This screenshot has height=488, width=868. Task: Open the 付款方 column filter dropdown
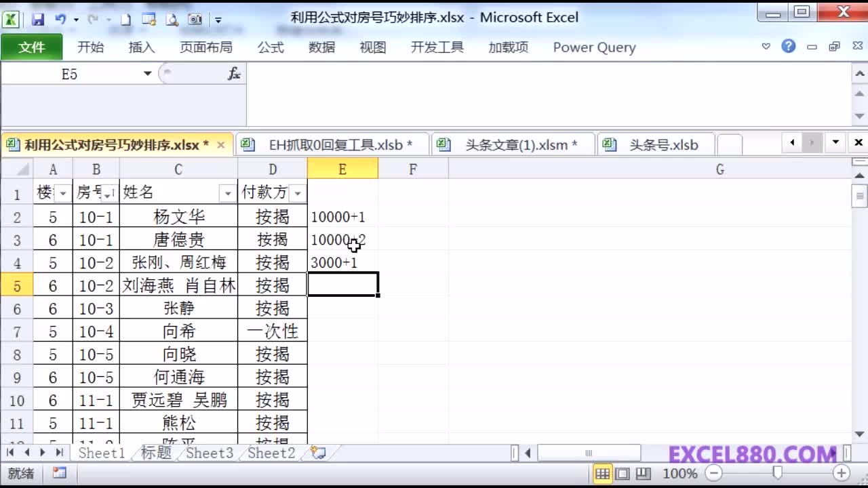pos(297,193)
